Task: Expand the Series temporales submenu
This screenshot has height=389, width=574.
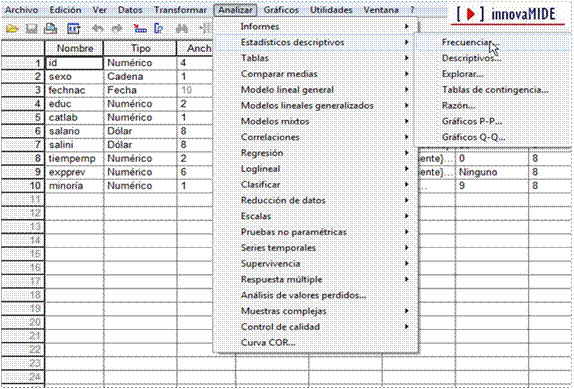Action: click(x=316, y=248)
